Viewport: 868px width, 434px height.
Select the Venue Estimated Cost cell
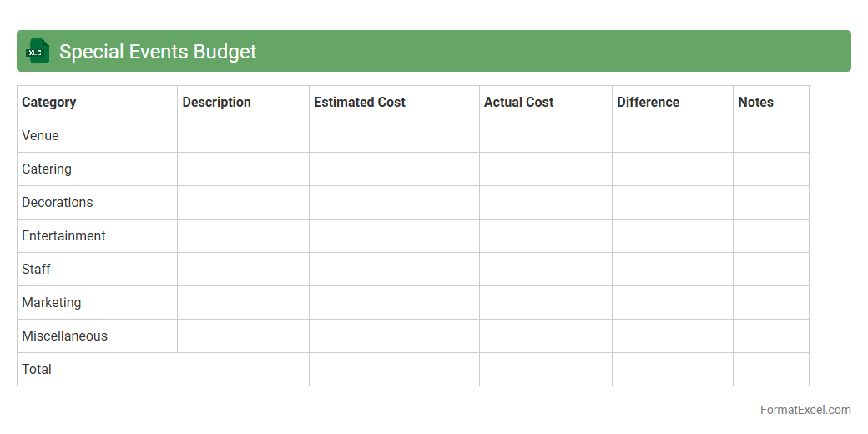394,136
